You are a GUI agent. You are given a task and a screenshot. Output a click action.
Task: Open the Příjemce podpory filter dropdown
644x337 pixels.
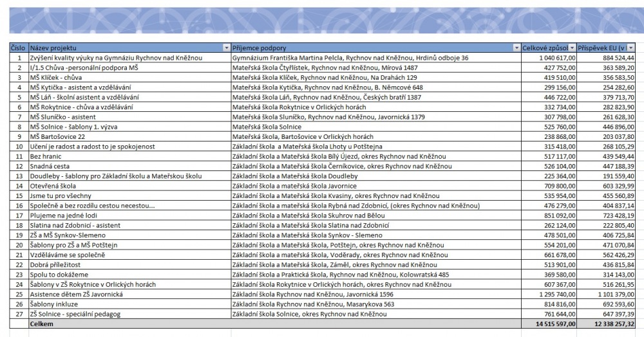pos(516,48)
